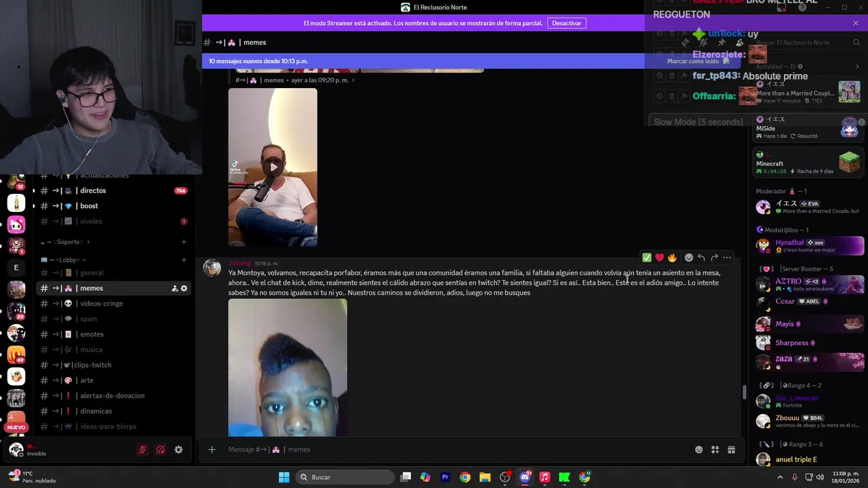Image resolution: width=868 pixels, height=488 pixels.
Task: Open Sharpness member profile
Action: [x=810, y=343]
